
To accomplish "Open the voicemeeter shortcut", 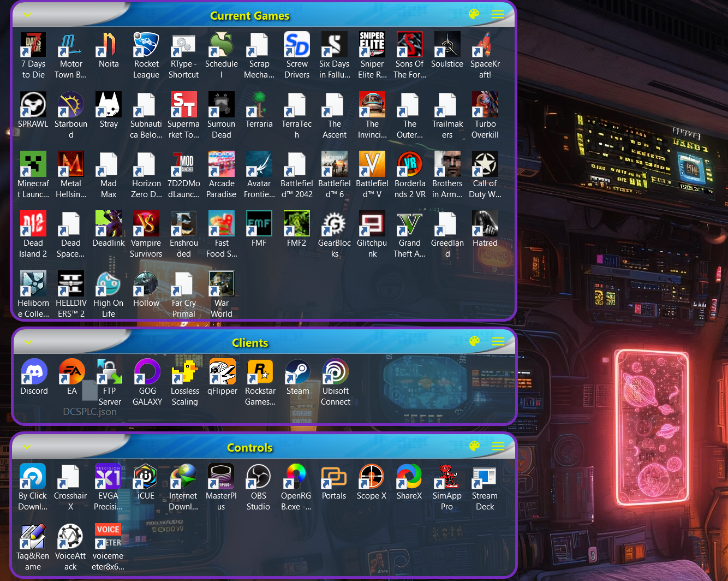I will coord(108,537).
